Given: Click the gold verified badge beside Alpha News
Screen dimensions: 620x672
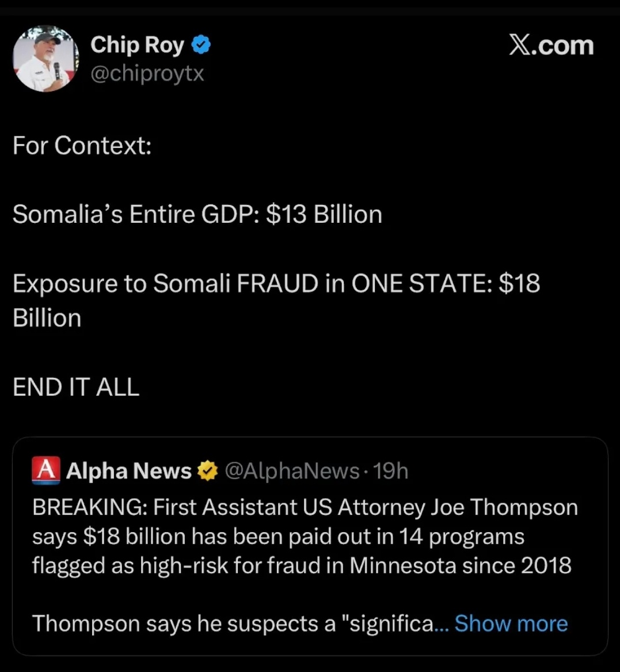Looking at the screenshot, I should tap(207, 471).
